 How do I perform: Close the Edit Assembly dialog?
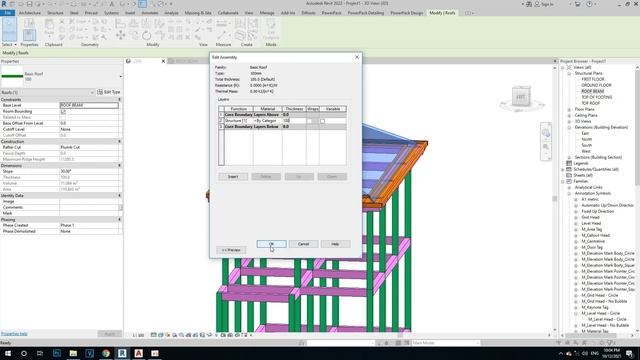357,57
